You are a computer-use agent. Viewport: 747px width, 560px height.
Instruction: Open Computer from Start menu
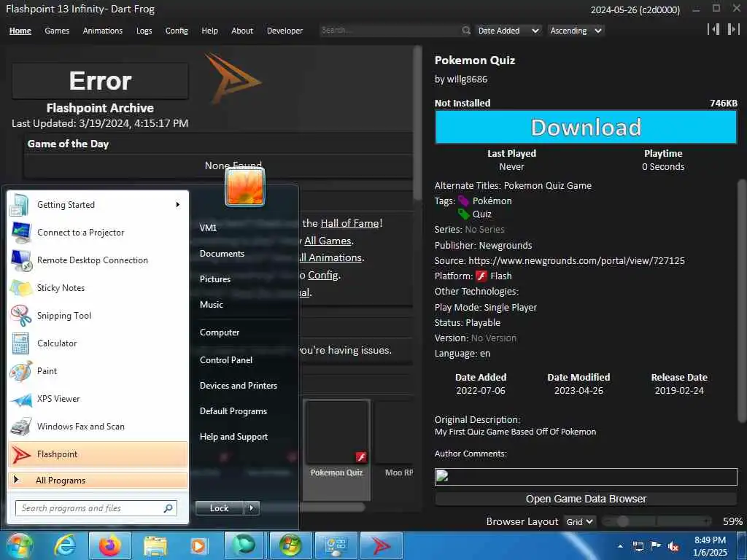[220, 332]
